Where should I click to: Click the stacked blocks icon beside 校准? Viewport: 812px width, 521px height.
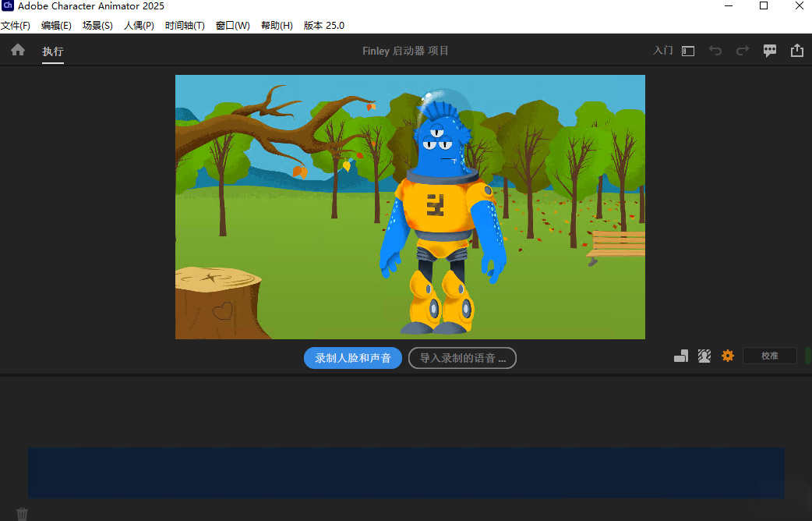point(681,356)
